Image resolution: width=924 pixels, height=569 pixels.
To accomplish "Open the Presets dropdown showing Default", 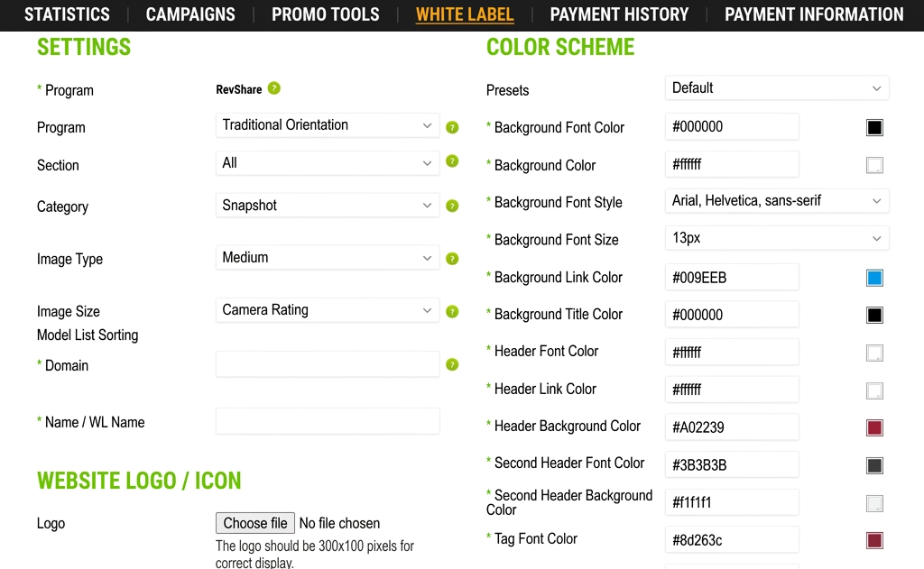I will pyautogui.click(x=777, y=87).
